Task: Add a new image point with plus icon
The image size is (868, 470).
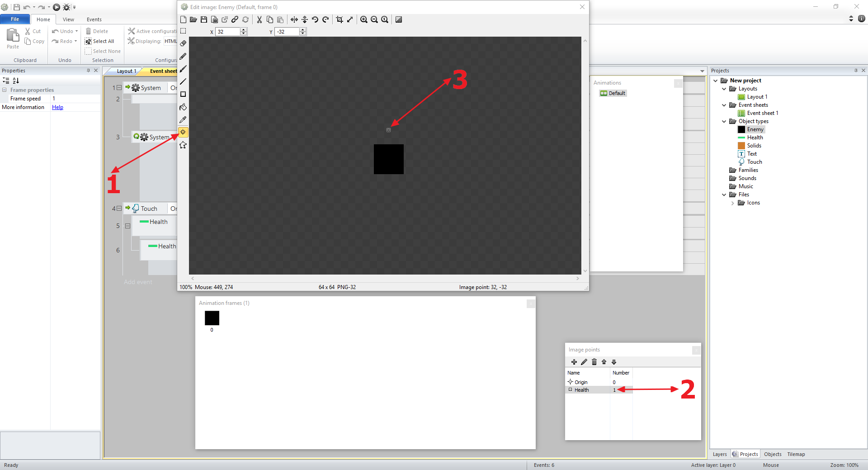Action: point(574,362)
